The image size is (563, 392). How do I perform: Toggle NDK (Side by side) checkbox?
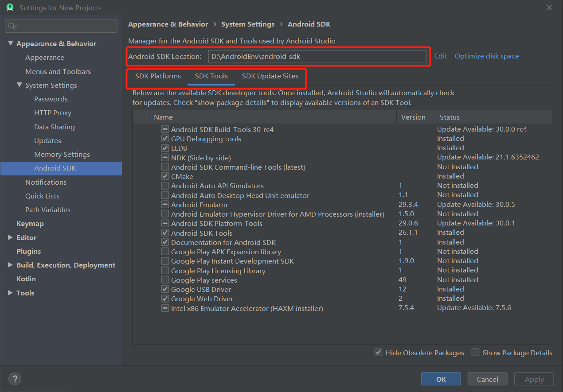click(x=165, y=158)
